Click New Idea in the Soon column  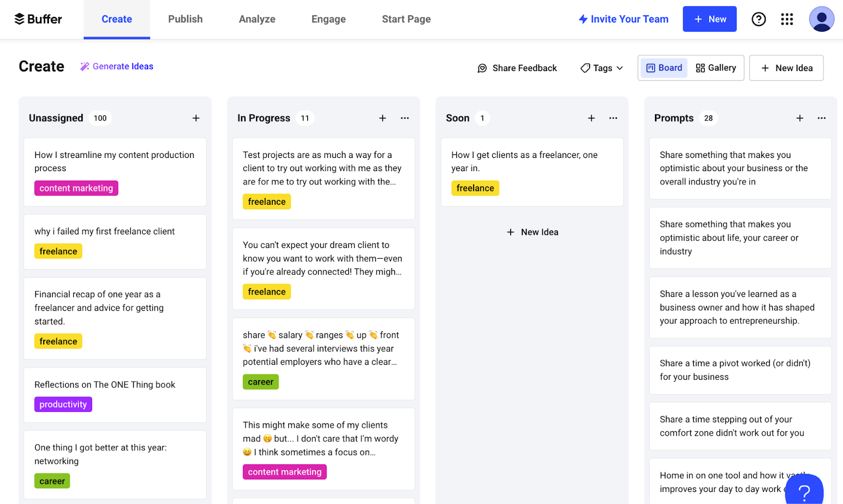pos(532,232)
